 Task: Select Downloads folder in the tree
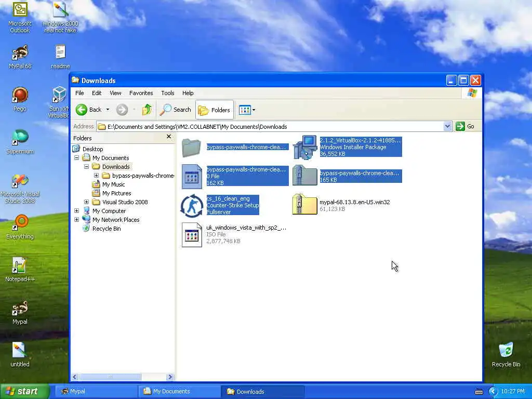[116, 167]
